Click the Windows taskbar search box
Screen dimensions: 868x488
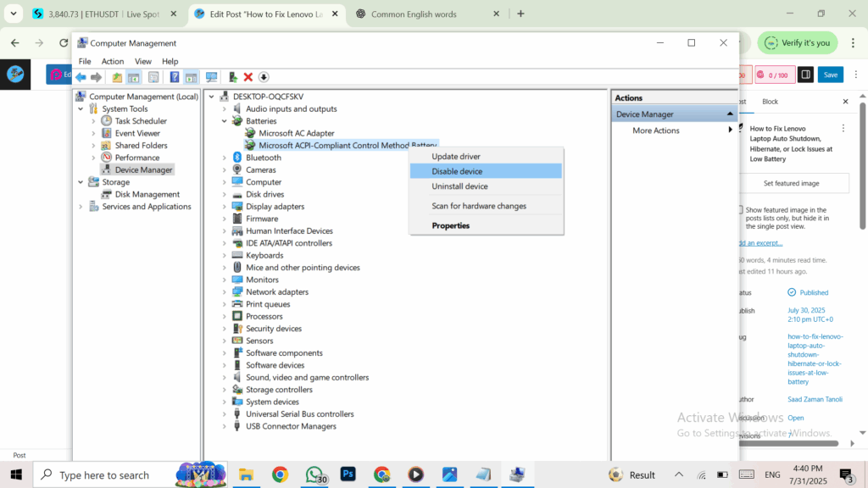130,474
